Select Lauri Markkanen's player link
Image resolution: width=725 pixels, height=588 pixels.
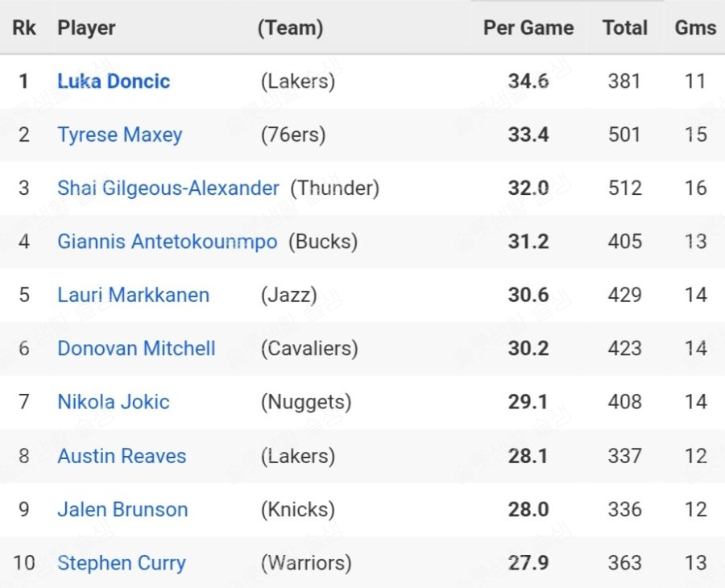(x=133, y=295)
